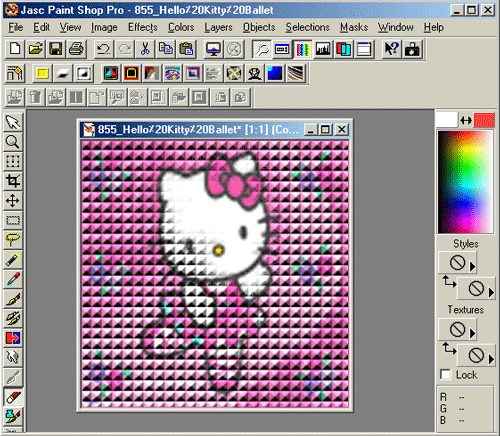Choose the Crop tool
The image size is (500, 436).
pos(13,181)
